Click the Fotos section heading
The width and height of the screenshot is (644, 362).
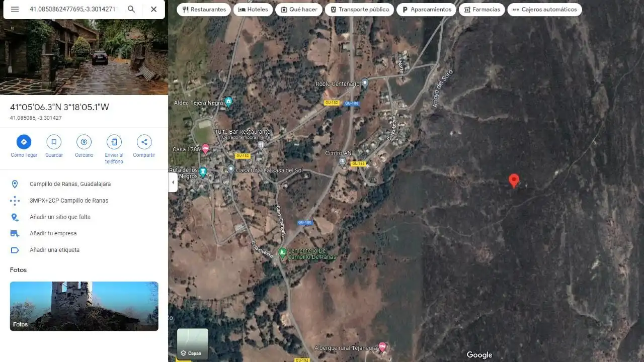tap(18, 270)
